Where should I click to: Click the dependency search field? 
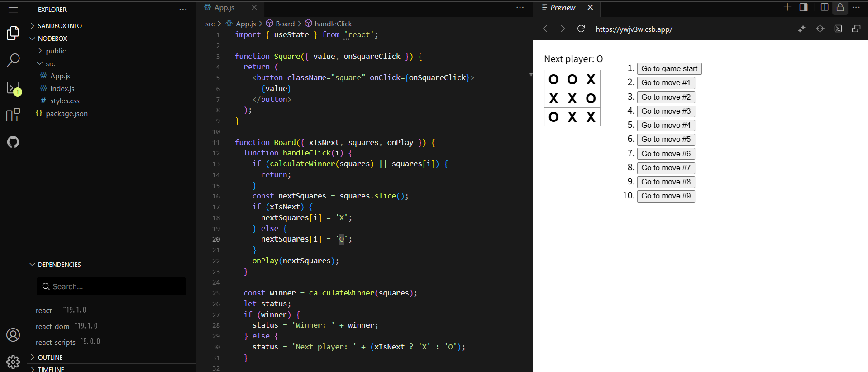pos(111,286)
